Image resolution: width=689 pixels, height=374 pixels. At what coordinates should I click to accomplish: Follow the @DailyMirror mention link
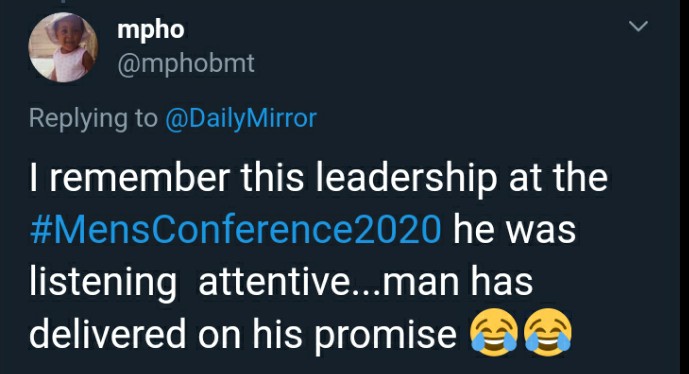[241, 118]
